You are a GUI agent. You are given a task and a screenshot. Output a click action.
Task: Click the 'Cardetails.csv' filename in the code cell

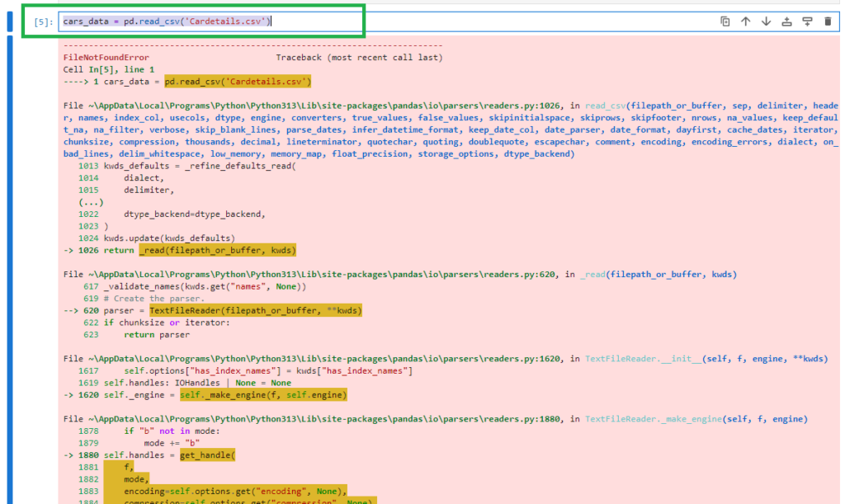pyautogui.click(x=235, y=21)
